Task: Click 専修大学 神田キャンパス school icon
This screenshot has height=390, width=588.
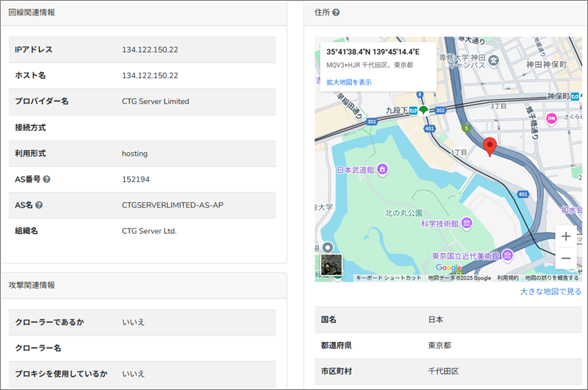Action: click(x=494, y=60)
